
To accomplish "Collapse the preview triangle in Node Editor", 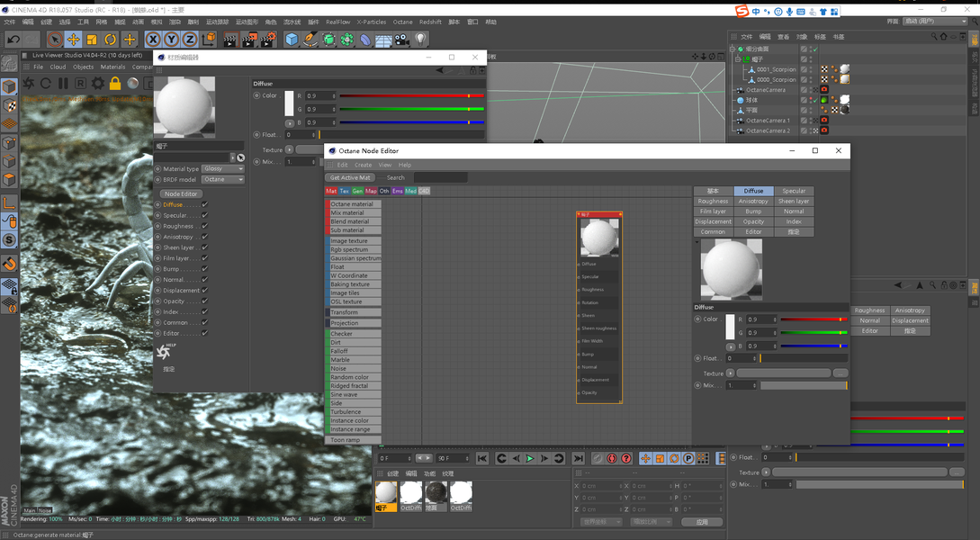I will coord(697,242).
